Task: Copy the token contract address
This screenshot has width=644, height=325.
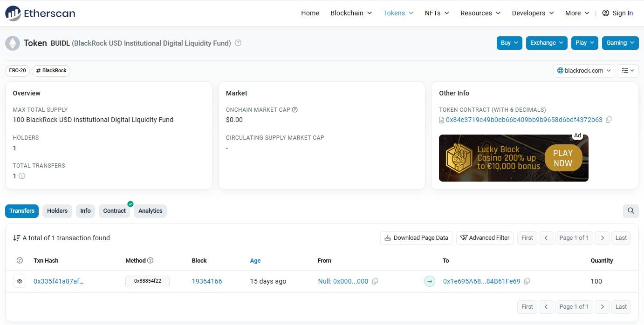Action: [x=609, y=120]
